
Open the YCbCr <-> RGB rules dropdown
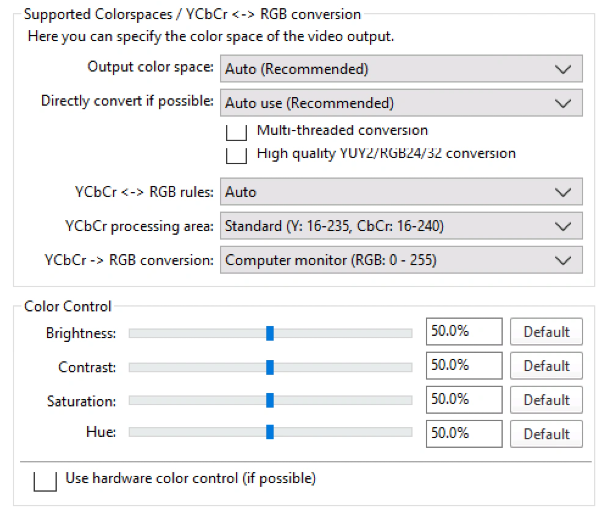[x=400, y=192]
